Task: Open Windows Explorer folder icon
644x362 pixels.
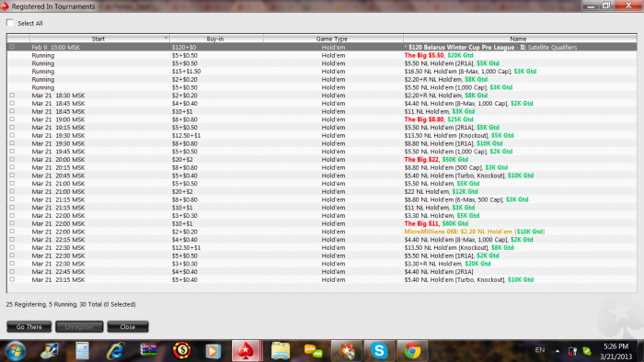Action: click(x=281, y=351)
